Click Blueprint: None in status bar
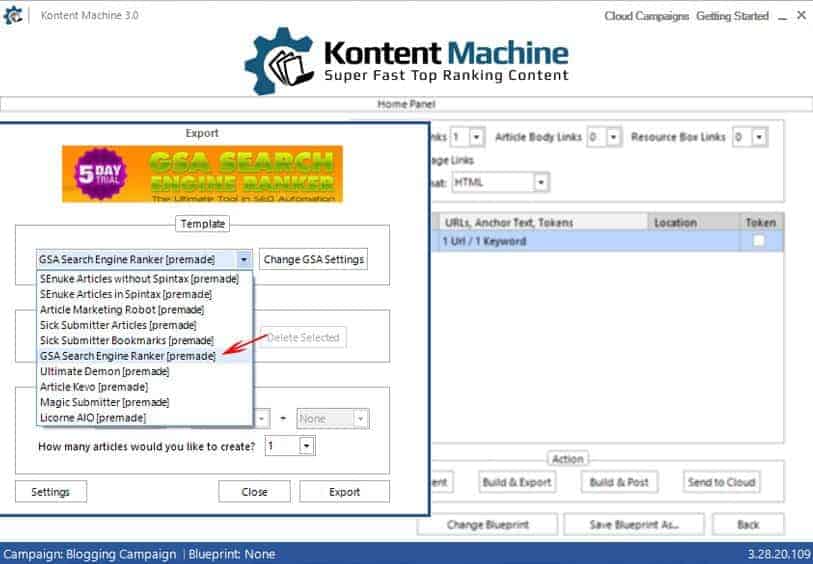The width and height of the screenshot is (813, 564). pos(232,554)
